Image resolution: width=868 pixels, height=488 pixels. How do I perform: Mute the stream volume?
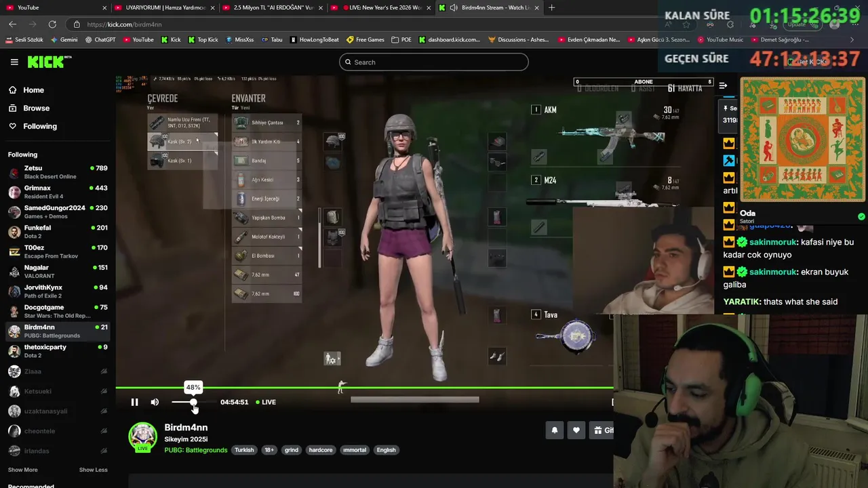[155, 402]
